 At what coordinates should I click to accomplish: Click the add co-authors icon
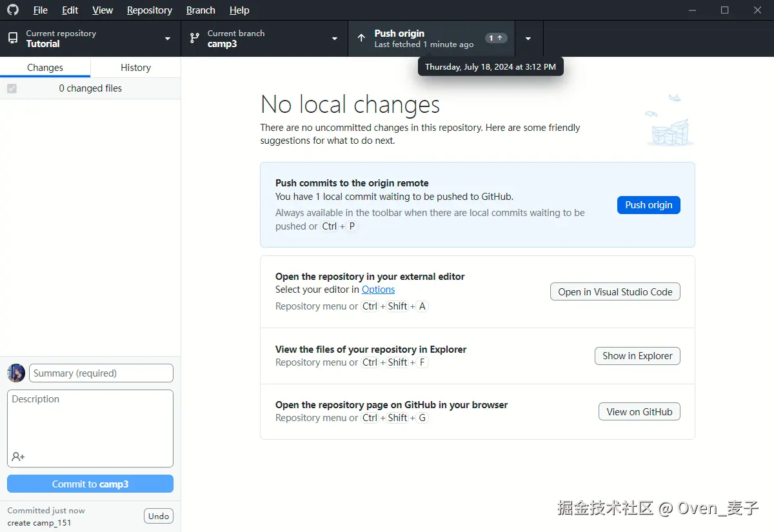coord(18,457)
